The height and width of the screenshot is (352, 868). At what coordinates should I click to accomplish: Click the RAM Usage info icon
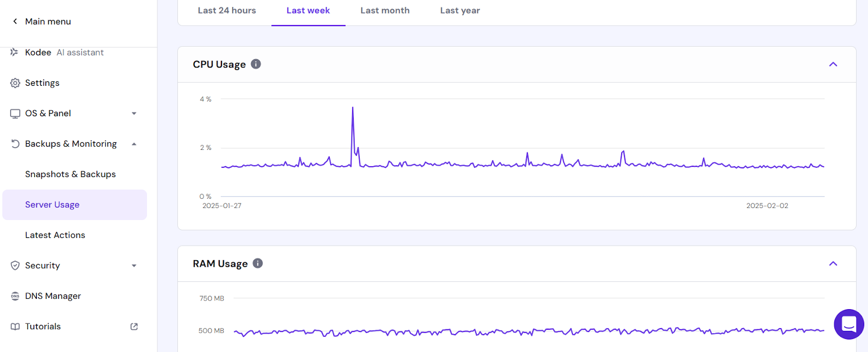coord(258,263)
